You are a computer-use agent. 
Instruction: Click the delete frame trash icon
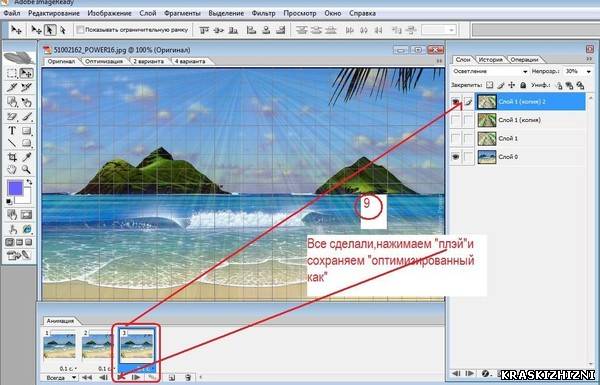tap(188, 377)
